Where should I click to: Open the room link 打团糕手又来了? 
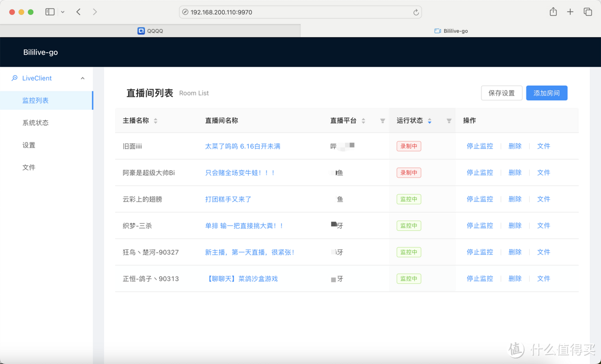click(x=228, y=199)
